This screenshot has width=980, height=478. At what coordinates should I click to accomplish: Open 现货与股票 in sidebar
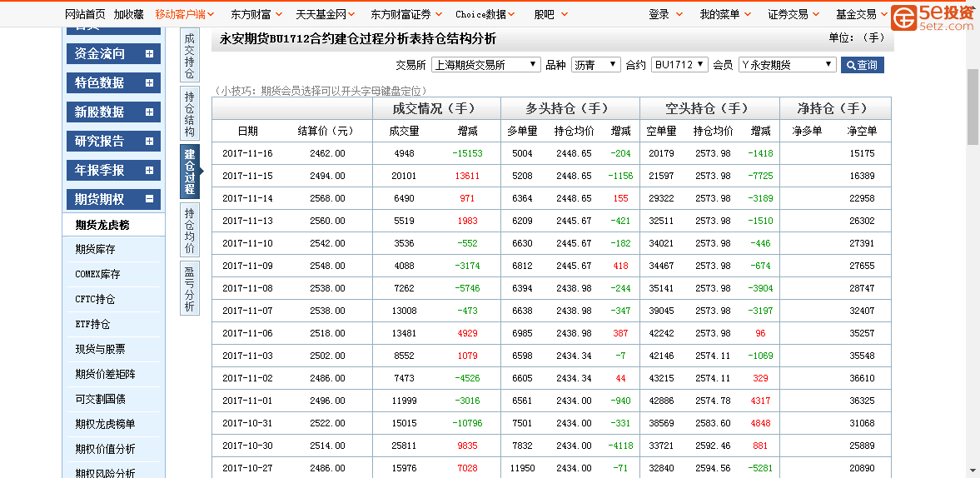pyautogui.click(x=100, y=349)
